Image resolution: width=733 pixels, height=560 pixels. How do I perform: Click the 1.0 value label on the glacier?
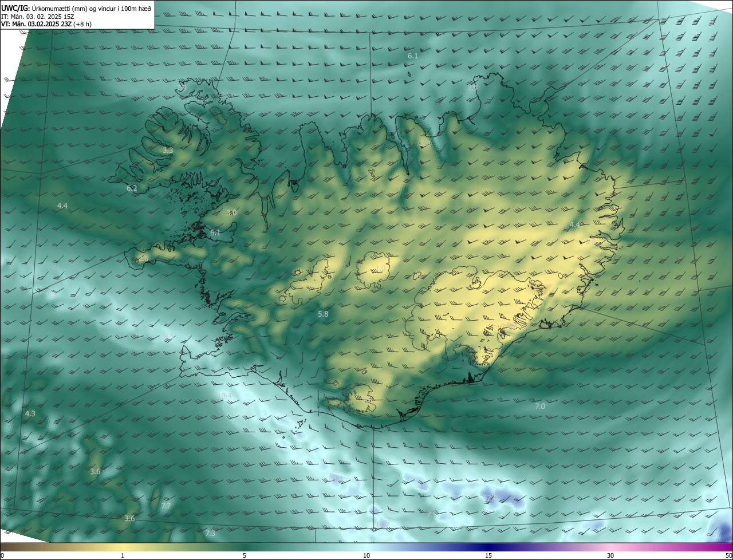(380, 269)
